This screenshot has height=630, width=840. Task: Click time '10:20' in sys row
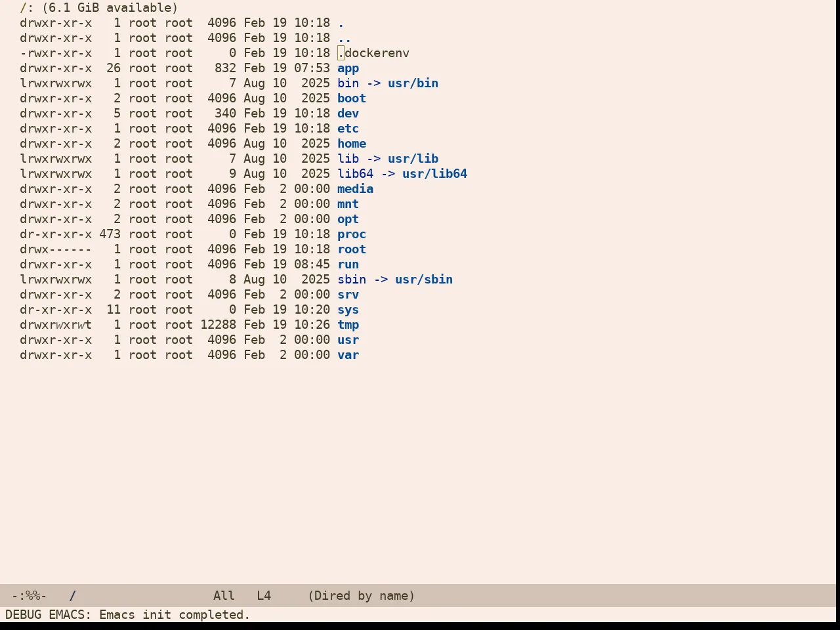tap(312, 310)
